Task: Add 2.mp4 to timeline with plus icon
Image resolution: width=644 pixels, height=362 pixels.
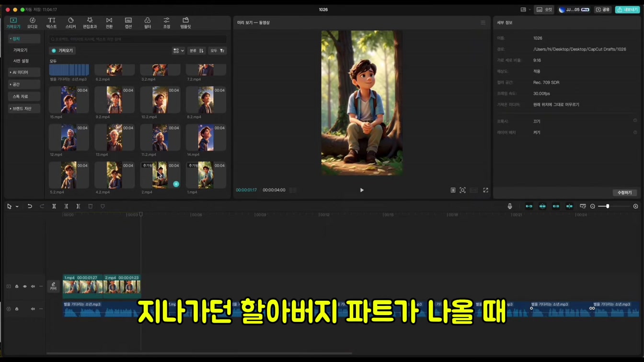Action: pyautogui.click(x=176, y=184)
